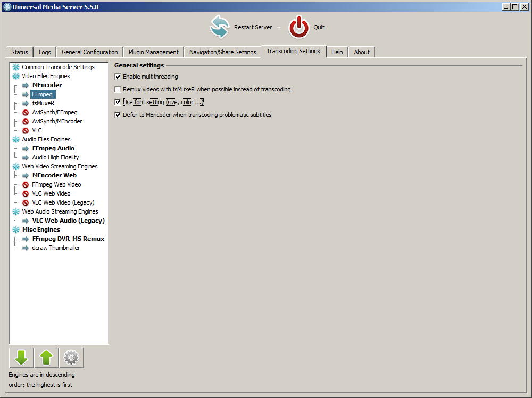Click snowflake icon of Audio Files Engines
The width and height of the screenshot is (532, 398).
point(16,139)
